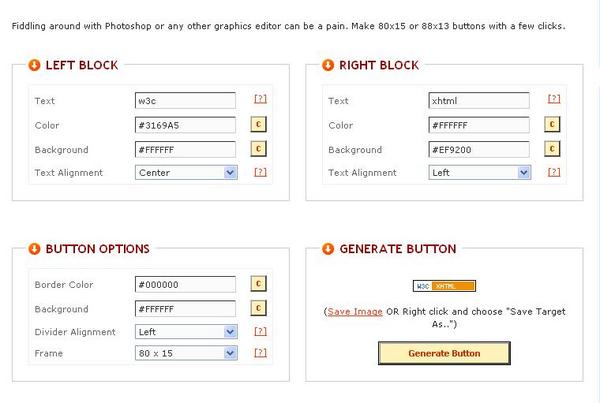Click the generated W3C XHTML button preview

pos(444,286)
